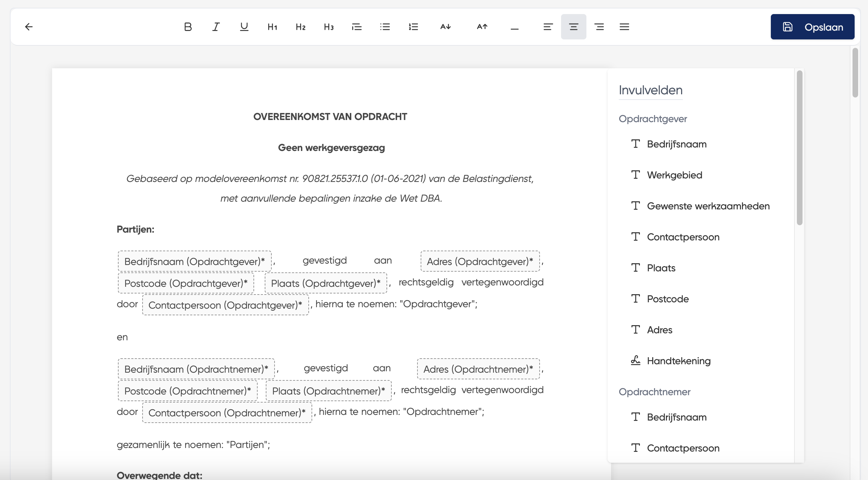Click Postcode (Opdrachtgever) placeholder
This screenshot has height=480, width=868.
186,283
